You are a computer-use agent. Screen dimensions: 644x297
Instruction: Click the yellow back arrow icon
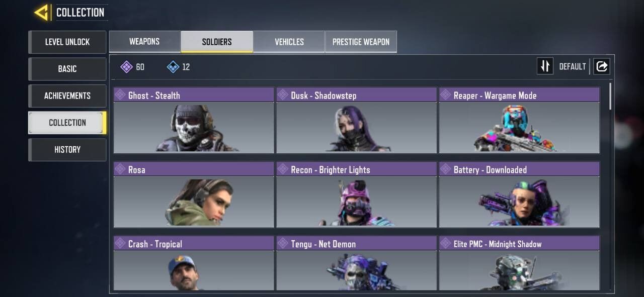coord(42,12)
